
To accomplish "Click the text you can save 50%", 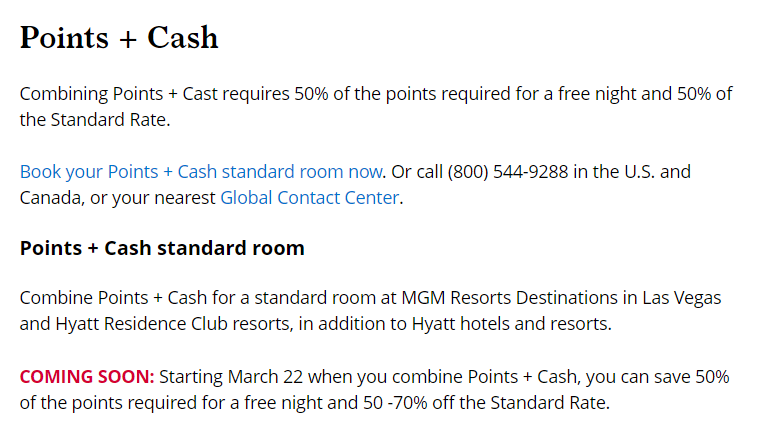I will point(658,377).
